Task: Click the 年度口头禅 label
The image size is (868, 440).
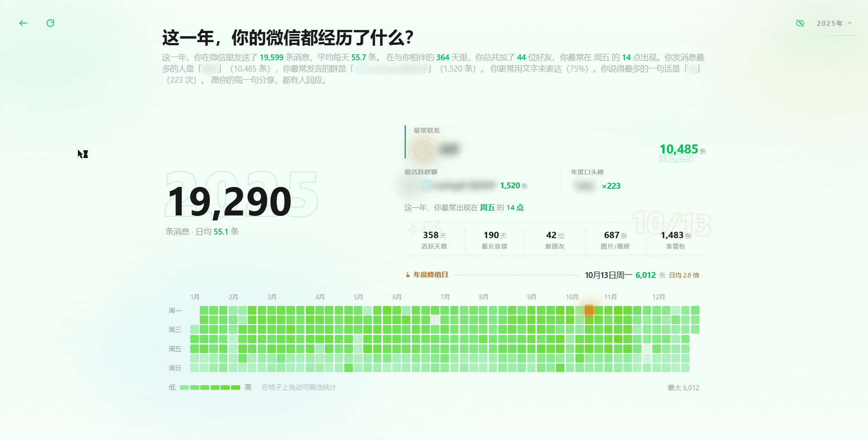Action: 587,172
